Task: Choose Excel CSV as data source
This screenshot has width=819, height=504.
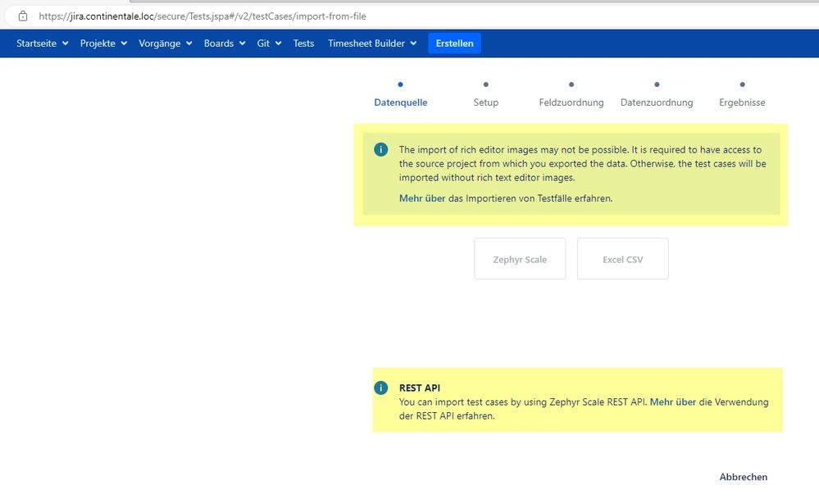Action: [x=622, y=259]
